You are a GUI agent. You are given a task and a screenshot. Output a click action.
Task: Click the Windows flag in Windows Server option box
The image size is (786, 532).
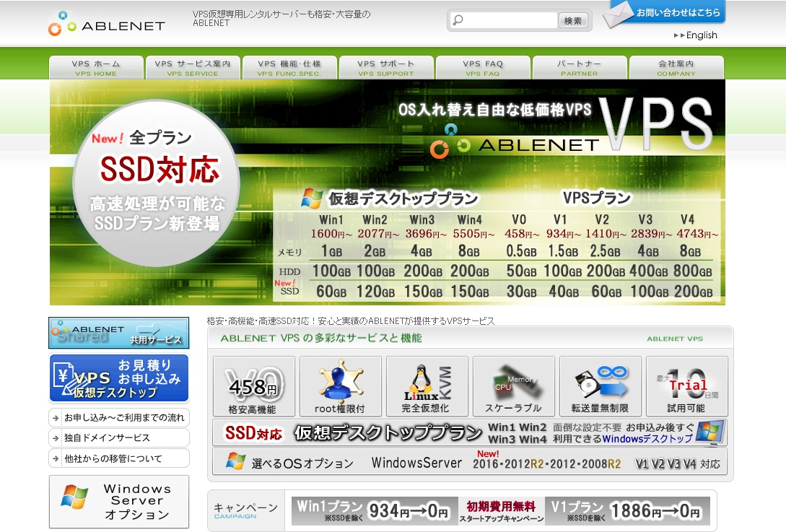click(x=74, y=497)
